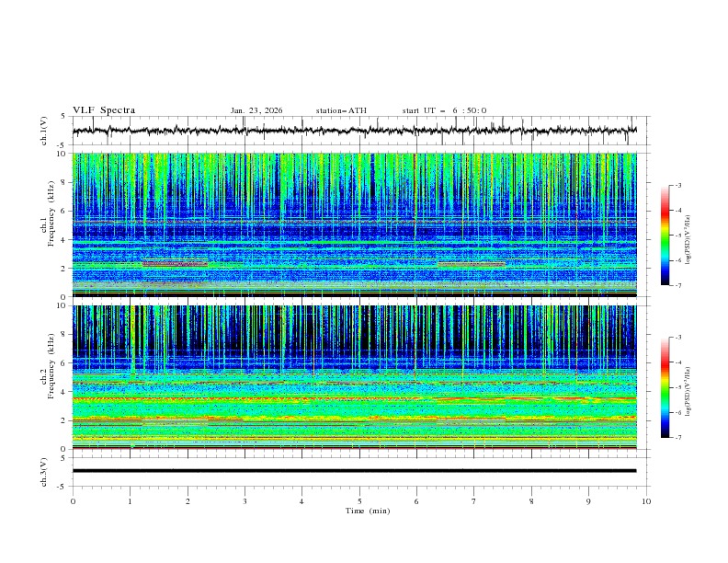
Task: Click the upper log(PSD) color bar
Action: click(665, 236)
